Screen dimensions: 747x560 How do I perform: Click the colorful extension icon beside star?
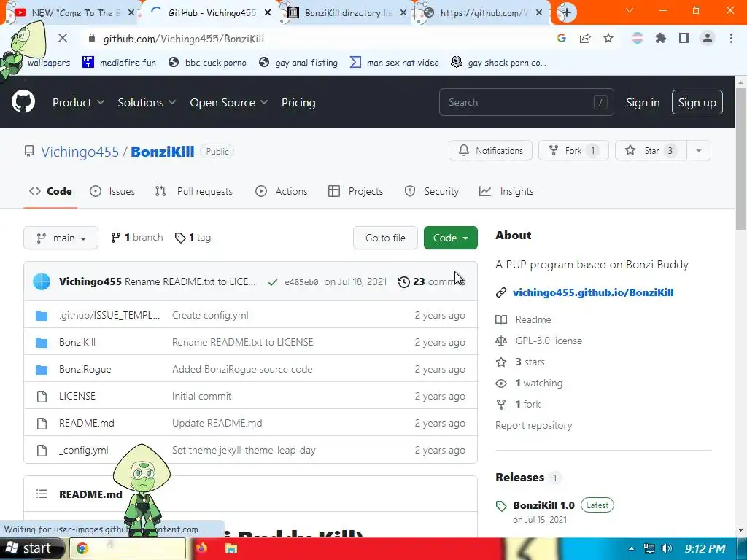tap(637, 38)
